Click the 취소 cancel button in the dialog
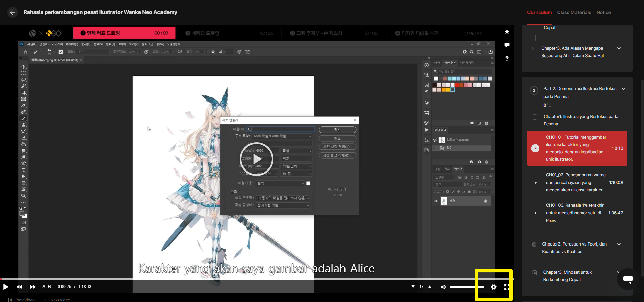Viewport: 644px width, 302px height. [337, 138]
